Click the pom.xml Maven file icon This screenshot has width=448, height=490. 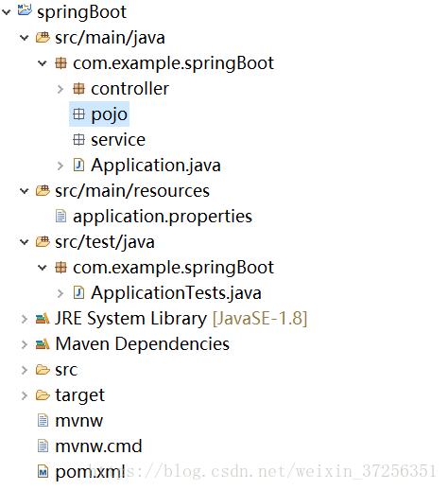pyautogui.click(x=43, y=472)
